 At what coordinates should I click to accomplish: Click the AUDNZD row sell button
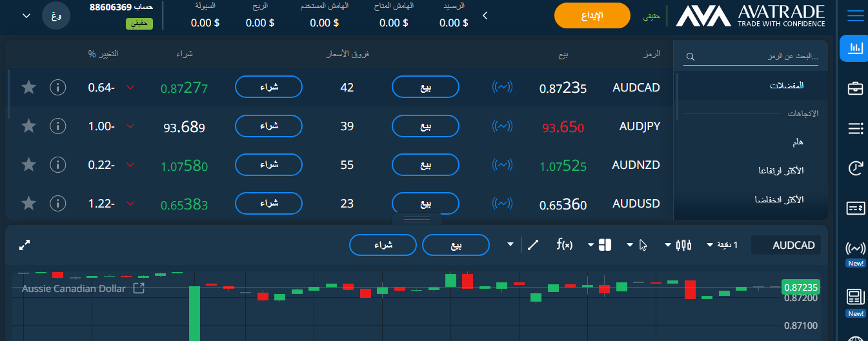[425, 165]
